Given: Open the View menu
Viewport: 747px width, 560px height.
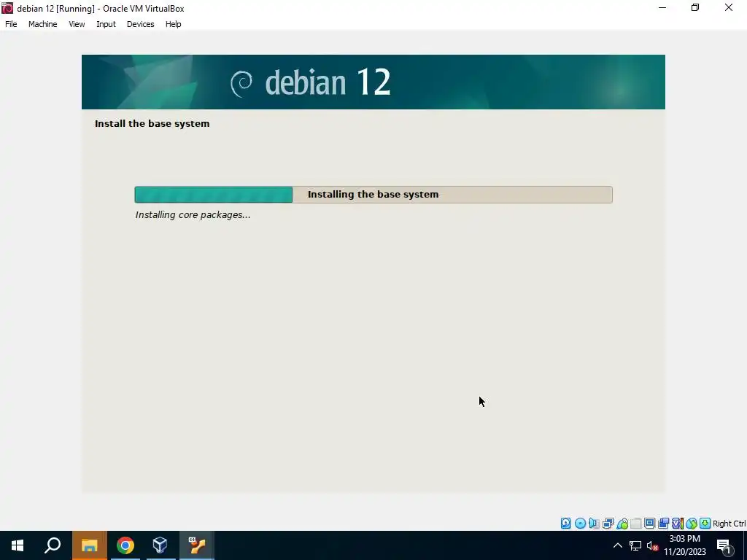Looking at the screenshot, I should click(77, 24).
